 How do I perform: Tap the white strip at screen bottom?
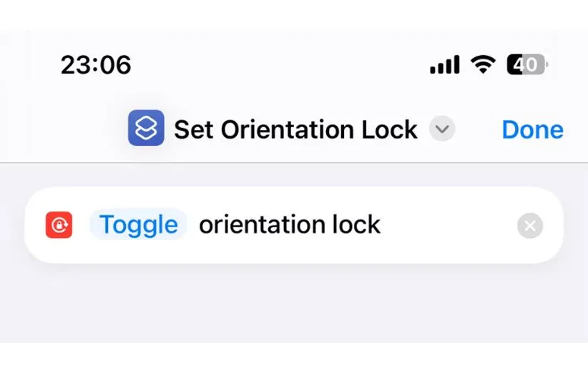(x=293, y=358)
